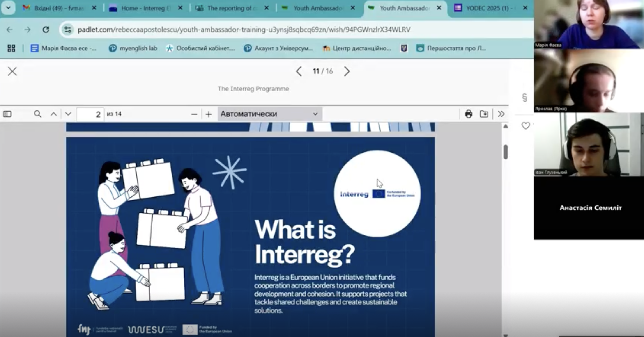Close the Padlet post viewer

tap(12, 71)
